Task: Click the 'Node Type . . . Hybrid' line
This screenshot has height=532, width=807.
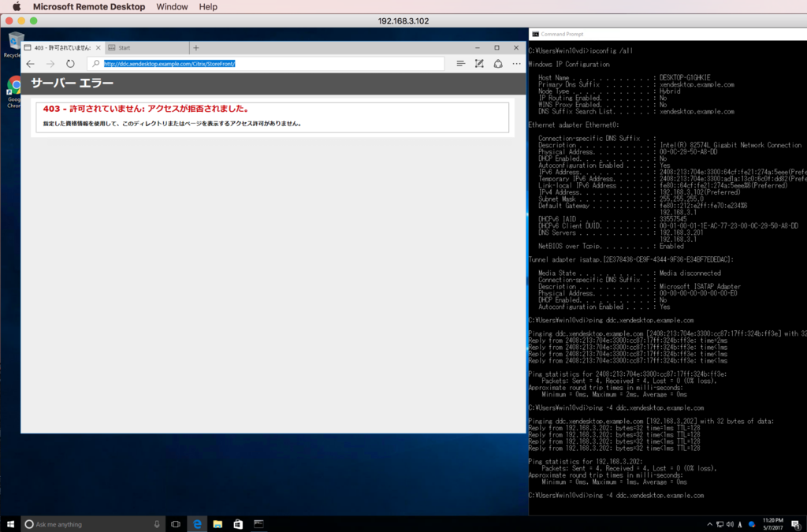Action: click(609, 91)
